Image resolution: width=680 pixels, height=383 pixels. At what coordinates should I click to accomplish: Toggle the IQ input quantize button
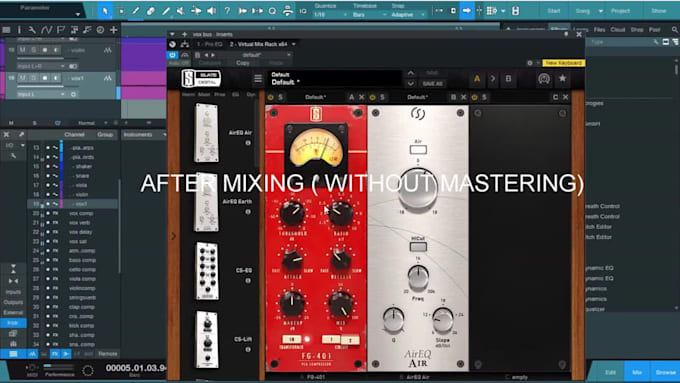[x=303, y=11]
